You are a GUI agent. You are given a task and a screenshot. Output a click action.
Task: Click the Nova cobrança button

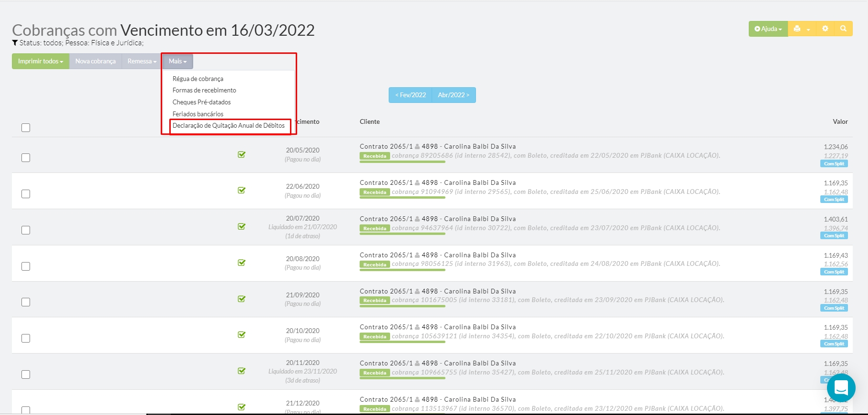pyautogui.click(x=95, y=61)
